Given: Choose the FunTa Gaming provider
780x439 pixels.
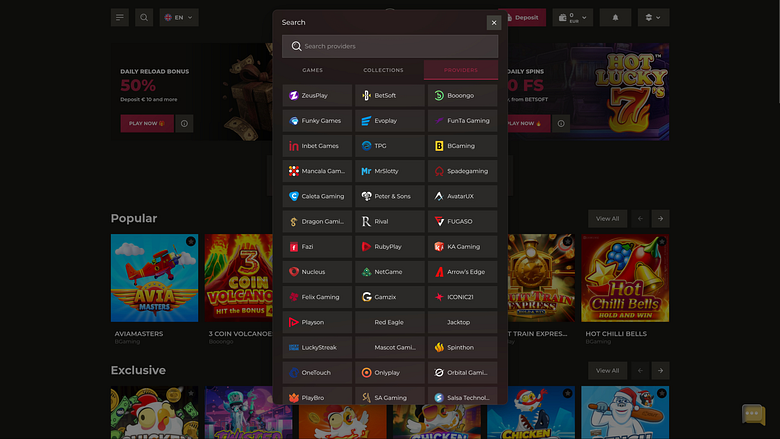Looking at the screenshot, I should coord(462,121).
